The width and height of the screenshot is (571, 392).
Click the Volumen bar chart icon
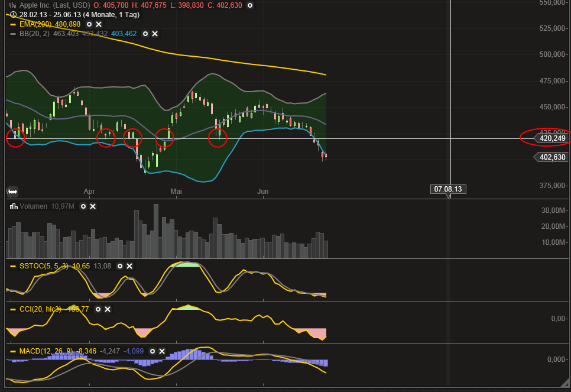coord(13,206)
